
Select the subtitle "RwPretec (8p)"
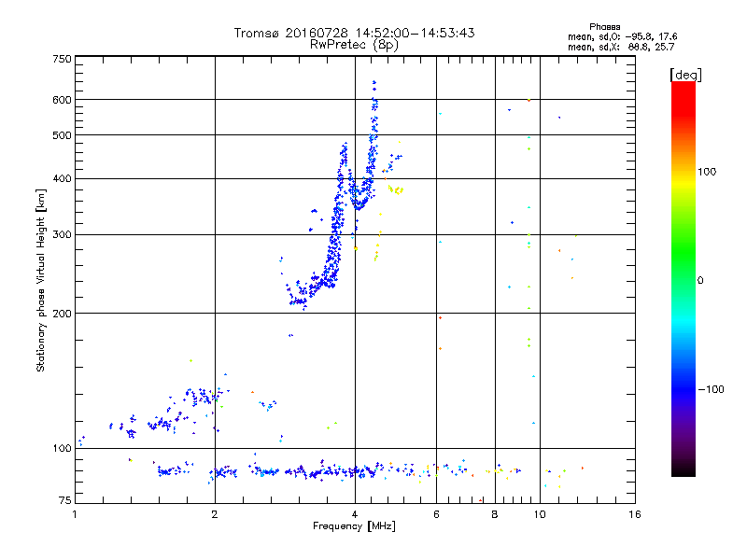pyautogui.click(x=354, y=45)
